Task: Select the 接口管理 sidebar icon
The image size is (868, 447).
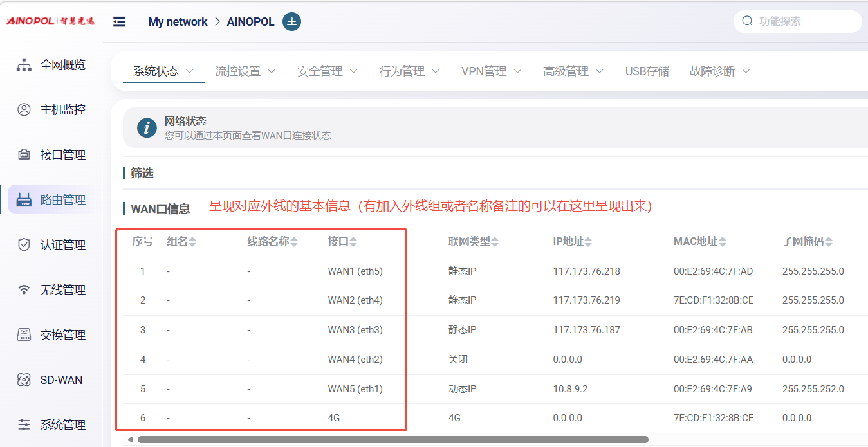Action: click(x=24, y=155)
